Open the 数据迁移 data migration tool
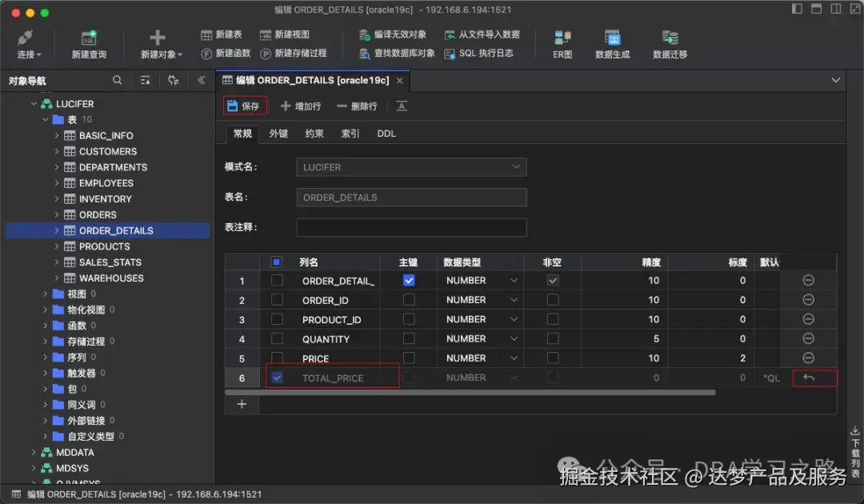This screenshot has height=504, width=864. 670,44
